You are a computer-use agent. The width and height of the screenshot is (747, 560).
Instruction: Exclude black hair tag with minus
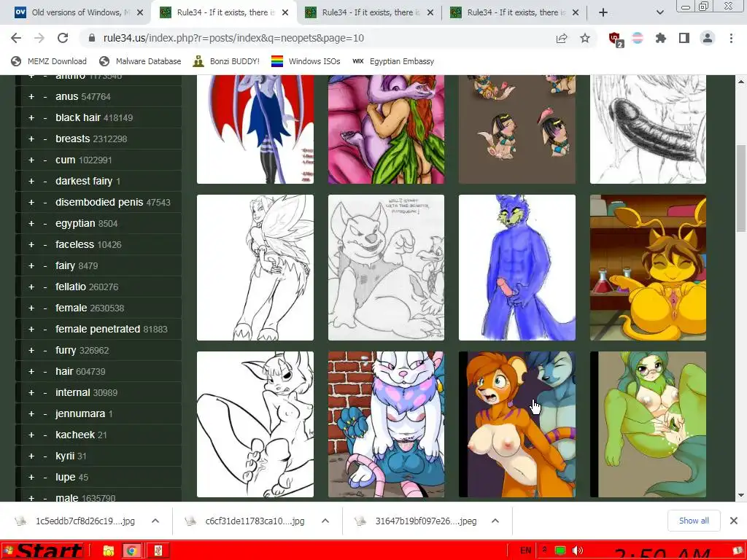coord(44,117)
